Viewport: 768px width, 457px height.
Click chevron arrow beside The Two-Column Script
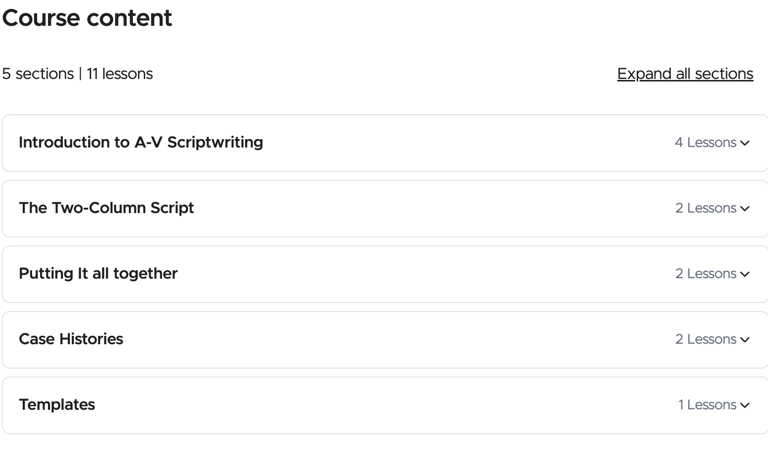745,209
